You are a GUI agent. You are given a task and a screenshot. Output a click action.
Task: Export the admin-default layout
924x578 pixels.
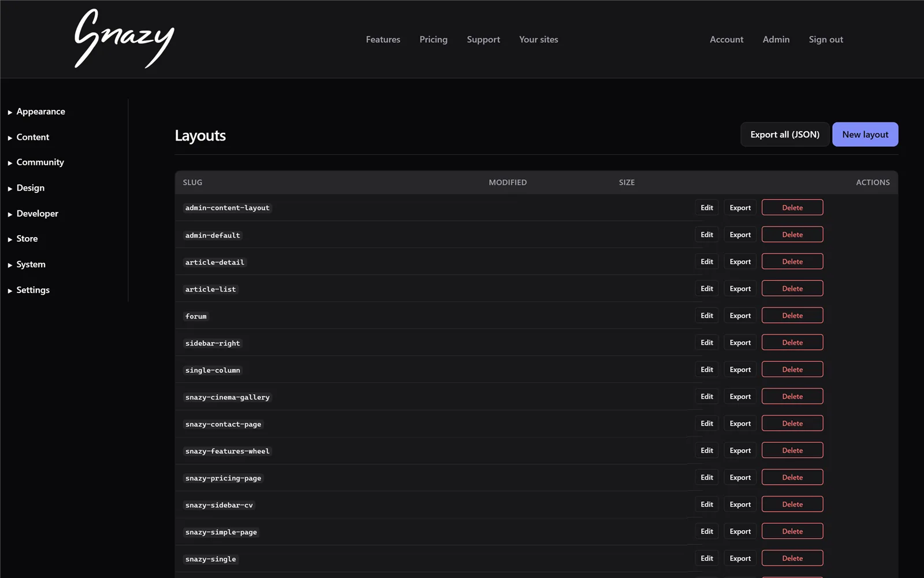click(740, 235)
